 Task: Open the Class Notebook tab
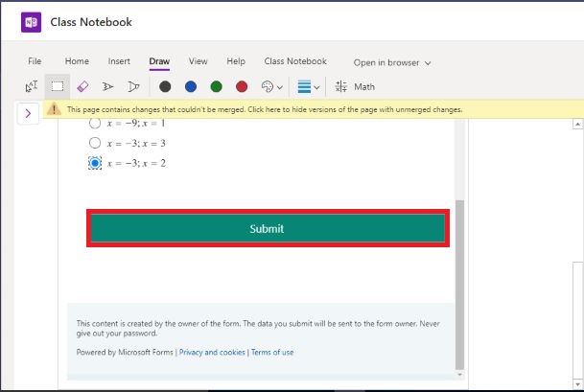[x=295, y=61]
